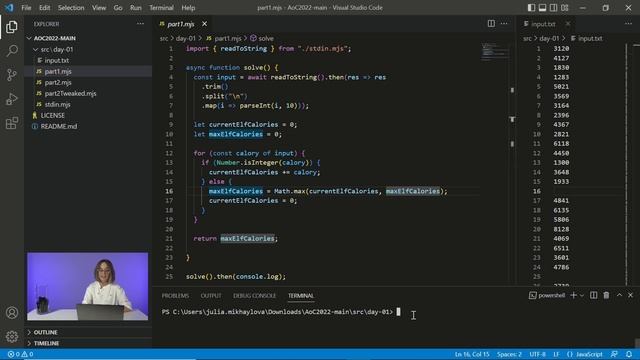640x360 pixels.
Task: Open input.txt in the explorer tree
Action: tap(56, 60)
